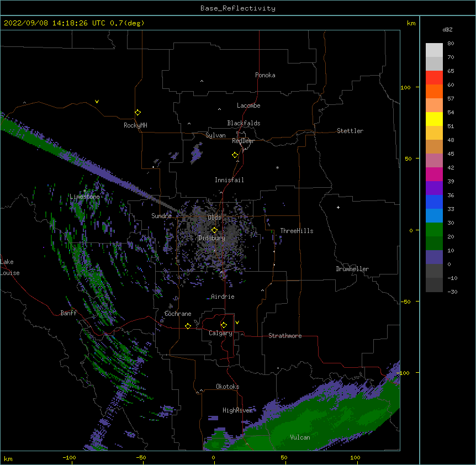Click the Innisfail town label

point(229,180)
